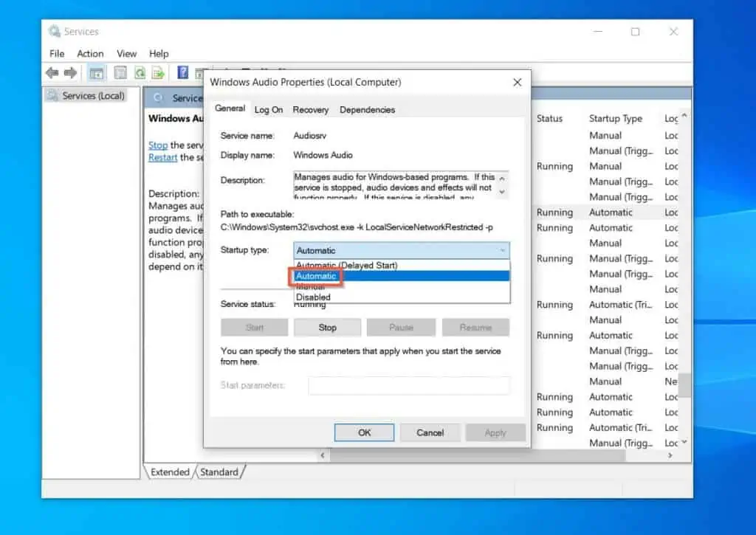Click the greyed Start button

(255, 327)
